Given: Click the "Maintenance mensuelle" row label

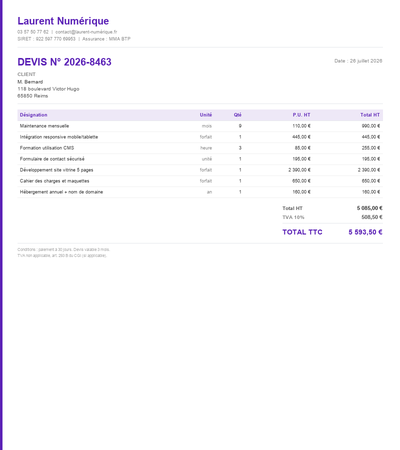Looking at the screenshot, I should (x=44, y=126).
